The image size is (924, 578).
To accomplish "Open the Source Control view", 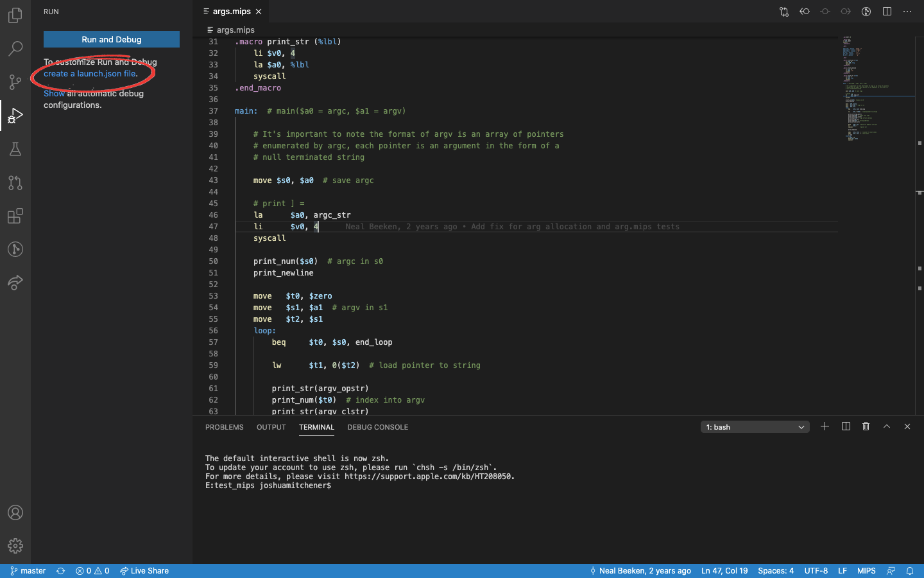I will pyautogui.click(x=15, y=82).
